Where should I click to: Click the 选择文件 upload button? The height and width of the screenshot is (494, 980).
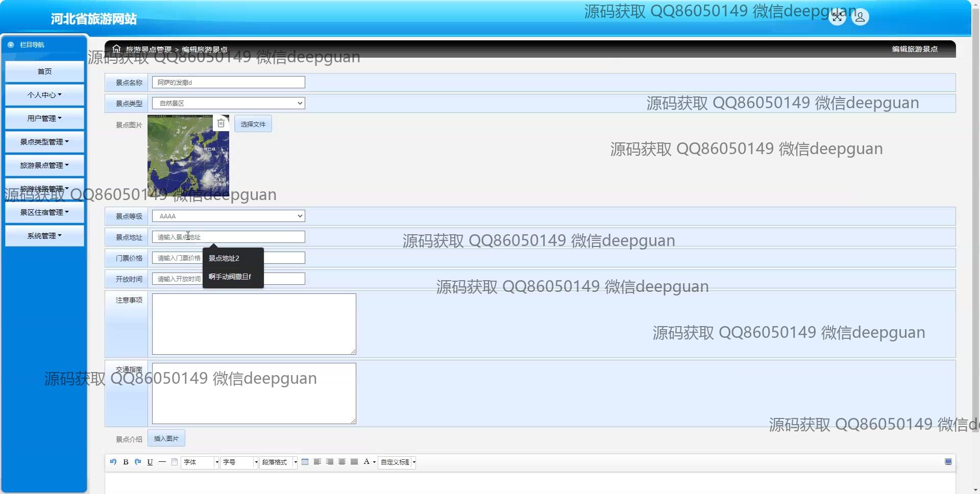(253, 124)
